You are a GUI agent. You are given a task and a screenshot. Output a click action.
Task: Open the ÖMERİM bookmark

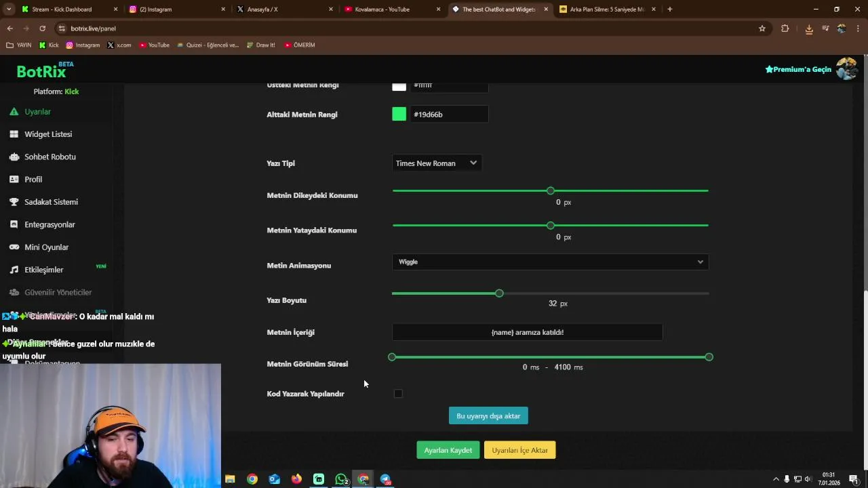(x=299, y=45)
